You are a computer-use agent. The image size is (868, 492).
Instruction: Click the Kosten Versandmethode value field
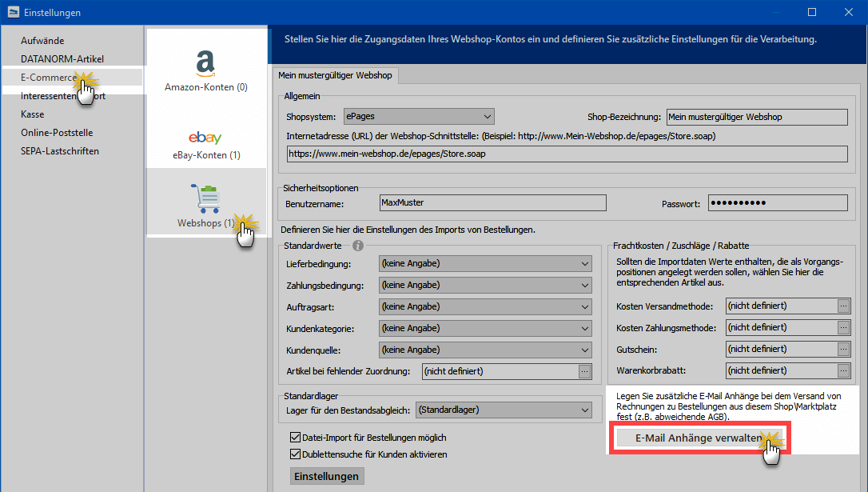[782, 306]
